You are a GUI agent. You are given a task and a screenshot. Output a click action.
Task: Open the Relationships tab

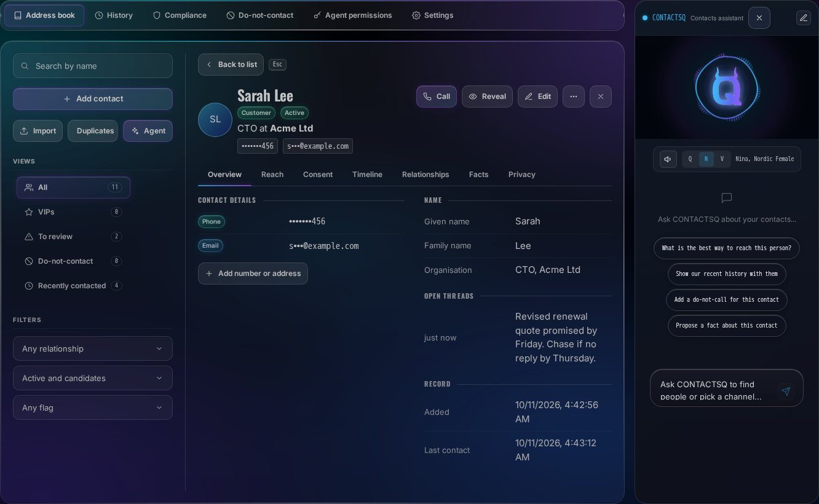pyautogui.click(x=425, y=175)
